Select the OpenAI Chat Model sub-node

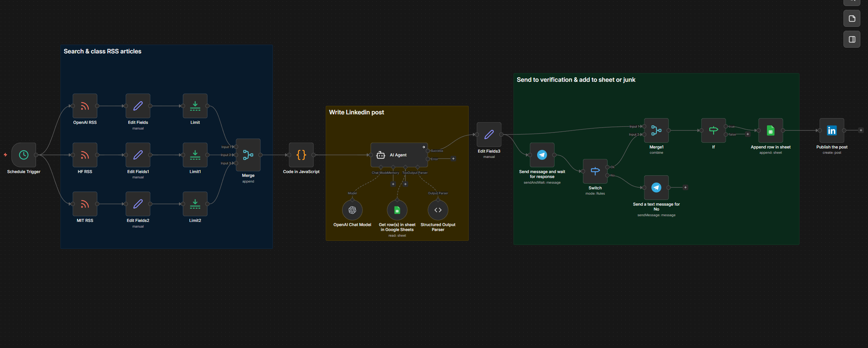click(352, 210)
